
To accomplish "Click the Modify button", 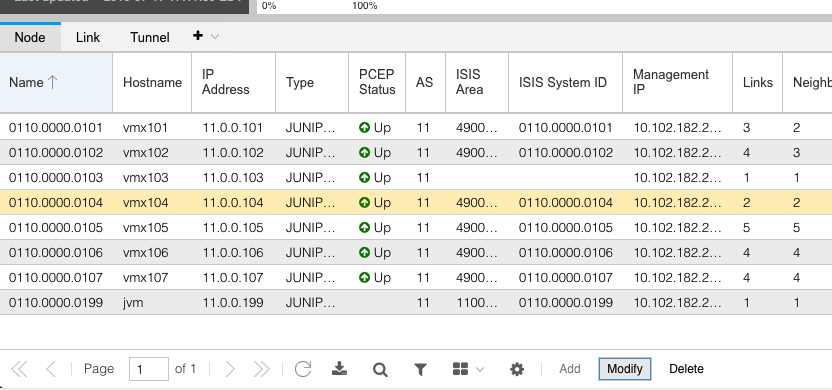I will tap(625, 369).
